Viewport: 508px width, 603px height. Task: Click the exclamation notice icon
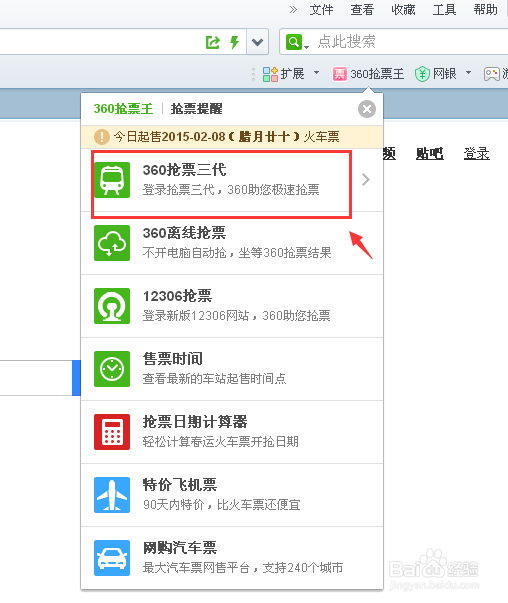point(102,137)
